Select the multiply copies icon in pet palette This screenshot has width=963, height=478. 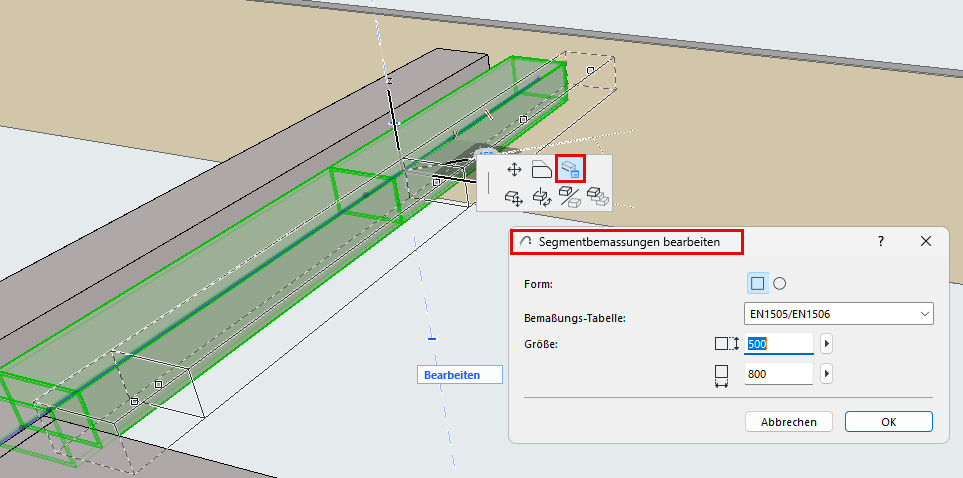(x=598, y=197)
